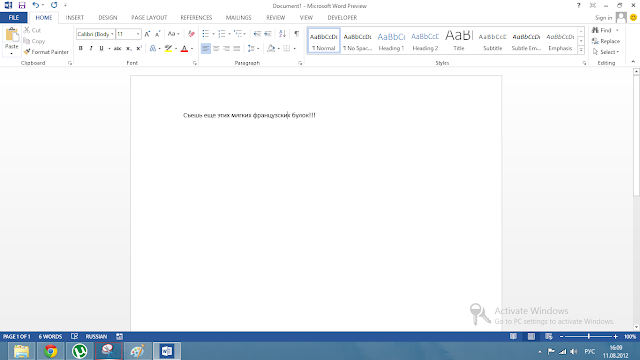
Task: Apply text effects icon
Action: pos(153,48)
